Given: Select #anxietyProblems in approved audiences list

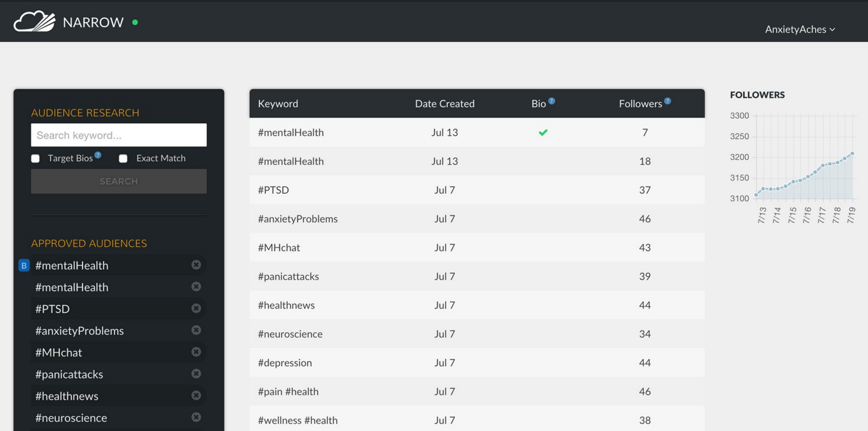Looking at the screenshot, I should click(x=79, y=331).
